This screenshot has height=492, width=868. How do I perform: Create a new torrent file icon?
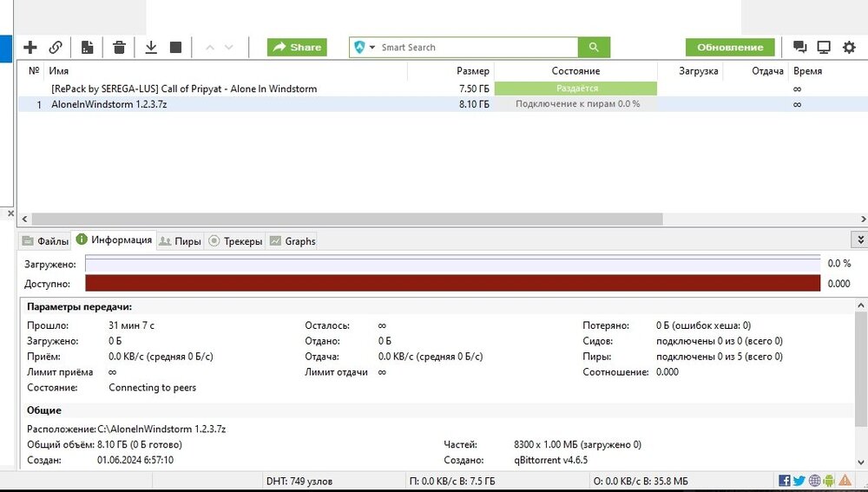87,47
